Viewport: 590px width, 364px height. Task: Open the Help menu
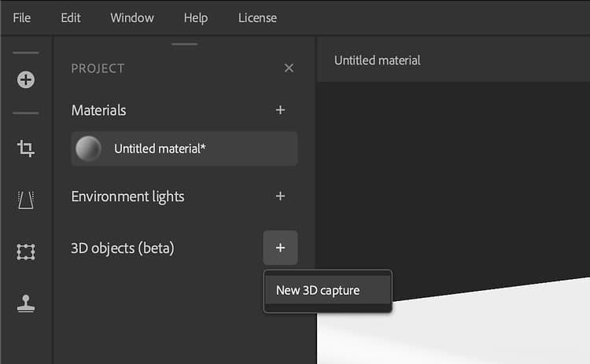tap(197, 17)
